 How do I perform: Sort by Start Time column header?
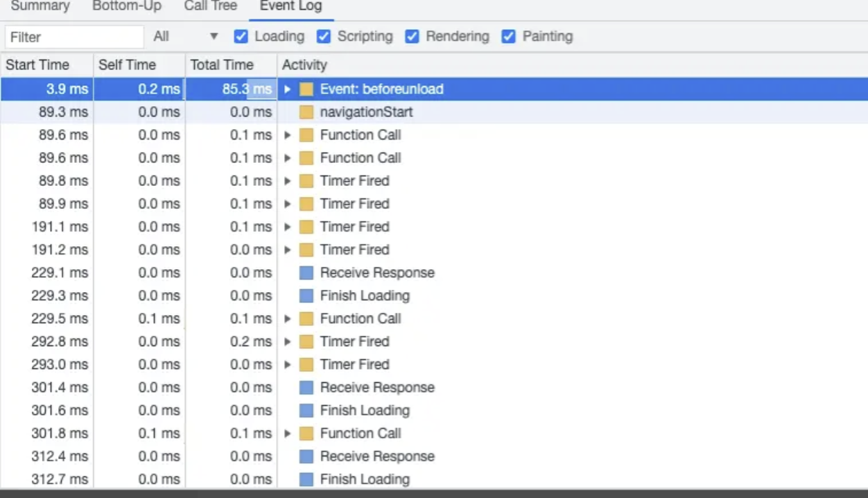(37, 65)
